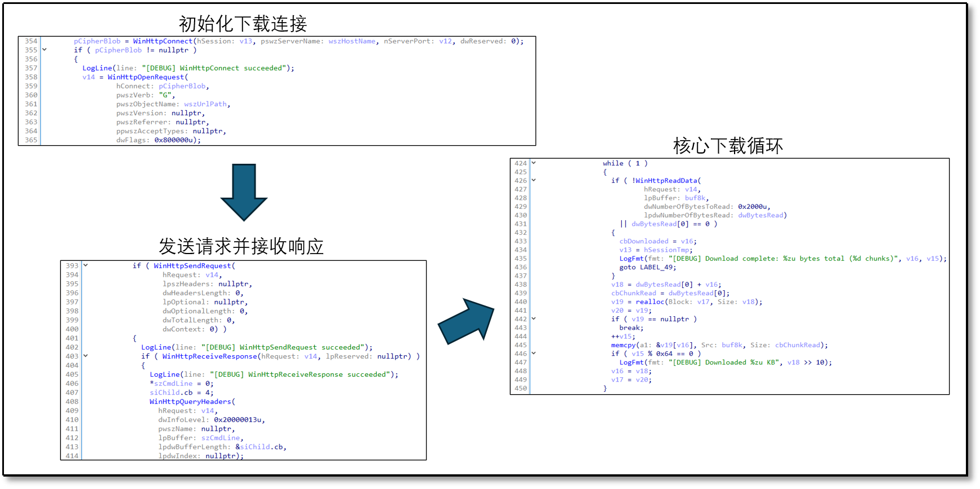The image size is (980, 489).
Task: Click the heading 发送请求并接收响应
Action: click(x=241, y=246)
